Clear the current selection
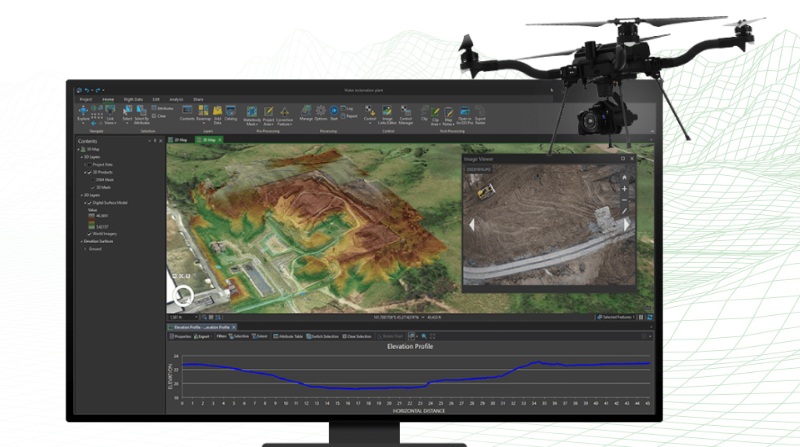Image resolution: width=800 pixels, height=447 pixels. [159, 116]
